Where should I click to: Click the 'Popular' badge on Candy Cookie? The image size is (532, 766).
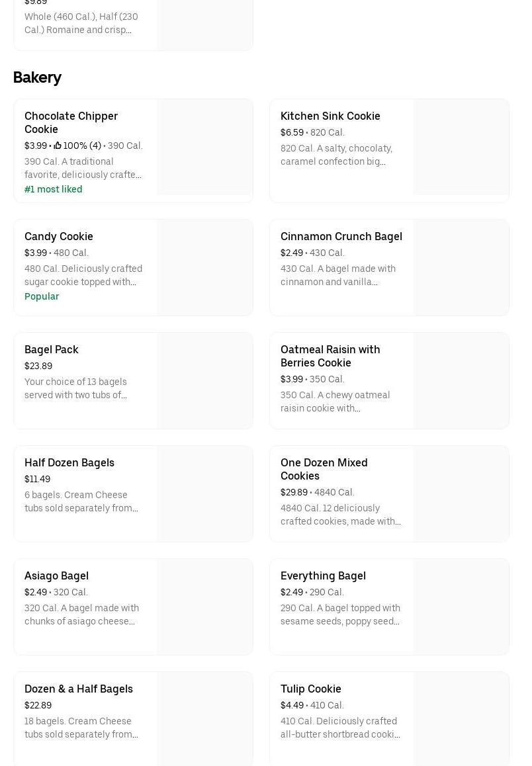click(x=42, y=296)
